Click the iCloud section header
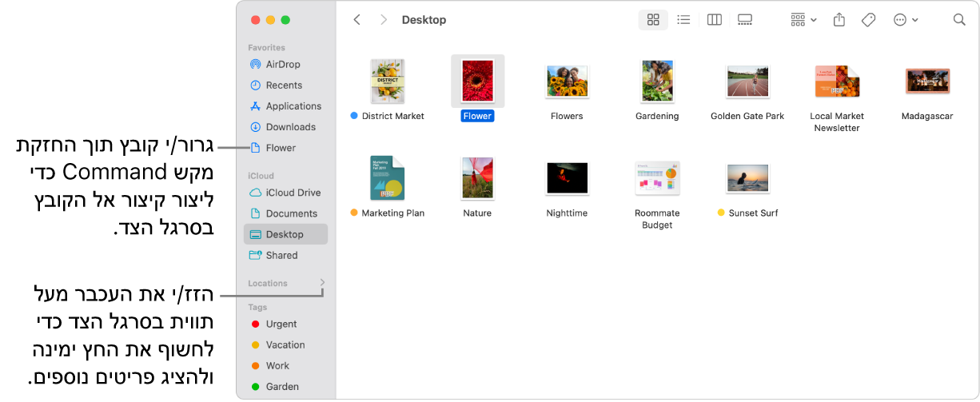Image resolution: width=980 pixels, height=402 pixels. click(x=261, y=176)
